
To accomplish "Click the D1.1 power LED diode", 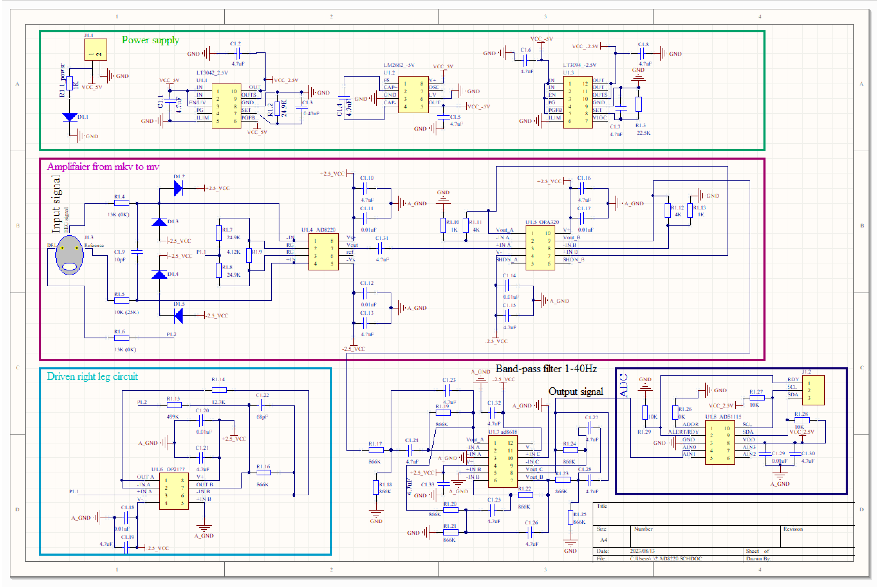I will tap(70, 117).
